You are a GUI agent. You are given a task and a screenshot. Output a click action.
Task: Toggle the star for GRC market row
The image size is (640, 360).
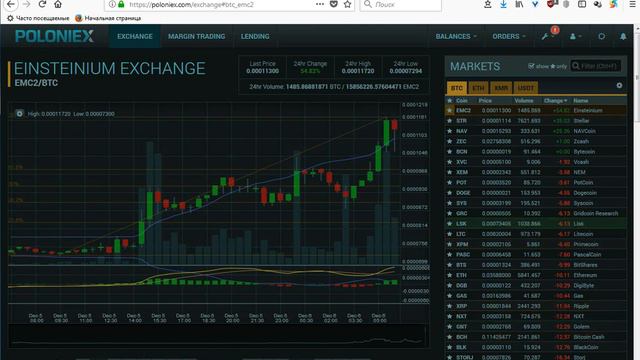point(449,213)
